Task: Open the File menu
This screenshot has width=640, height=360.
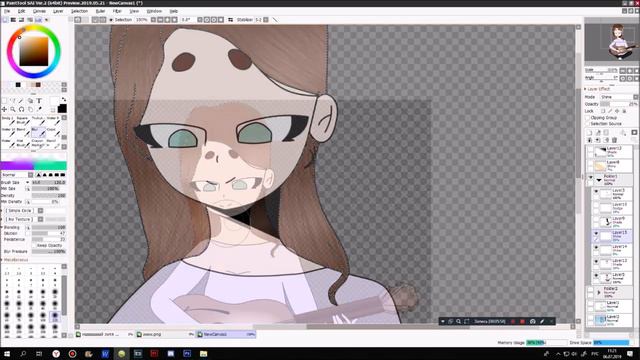Action: pos(7,11)
